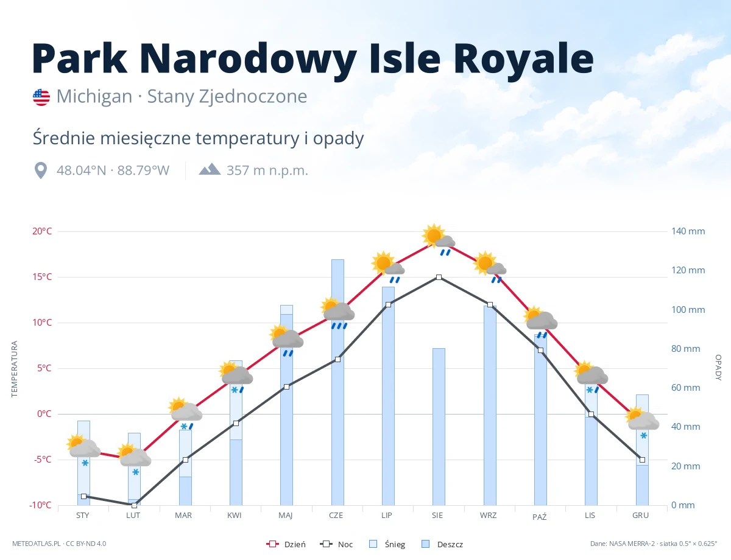Click the July sunny shower weather icon

pyautogui.click(x=387, y=267)
